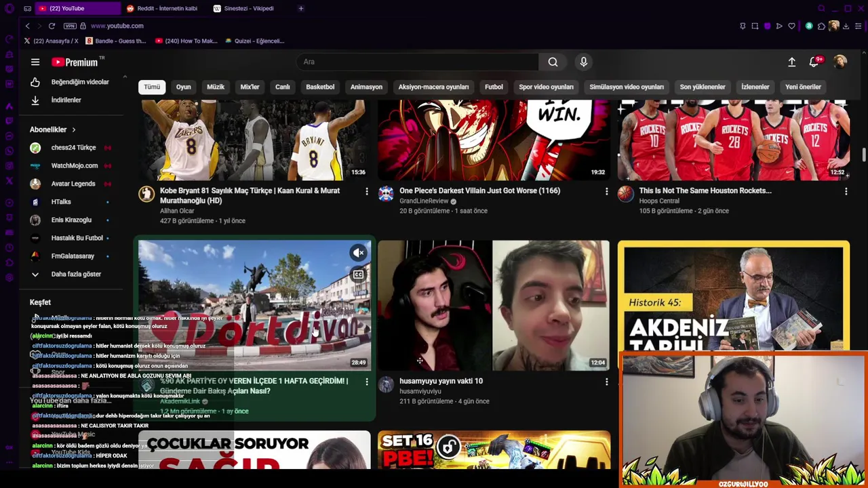Open options for One Piece video

pos(606,192)
